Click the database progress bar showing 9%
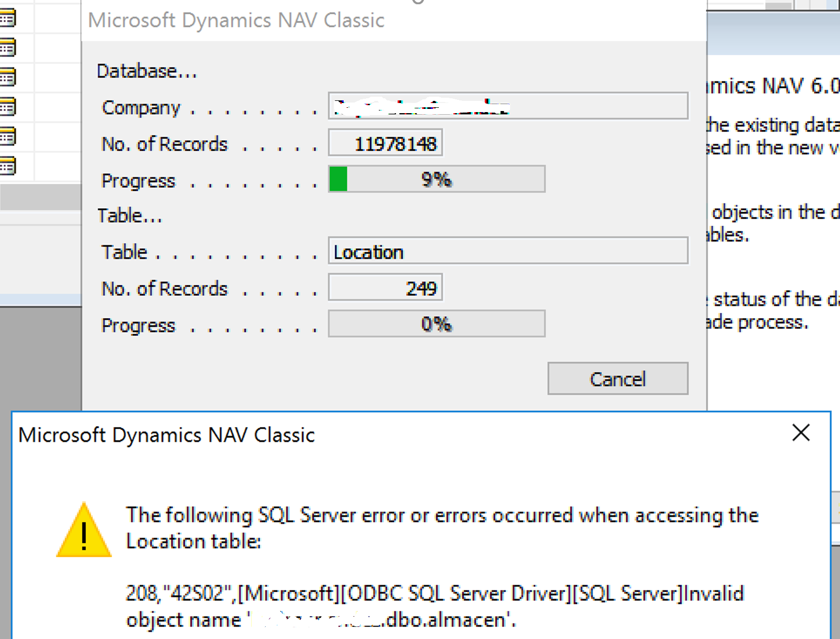 437,179
